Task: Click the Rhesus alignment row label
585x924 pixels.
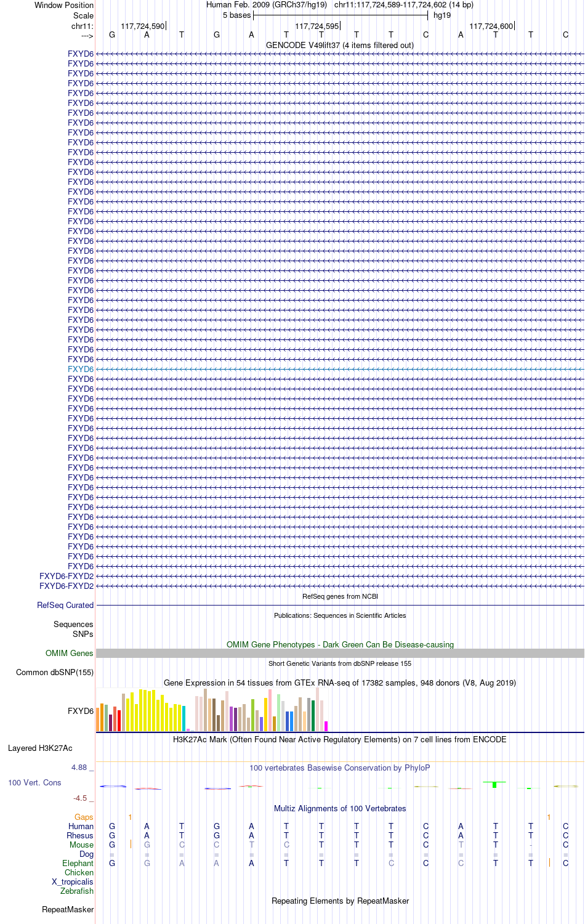Action: tap(80, 835)
